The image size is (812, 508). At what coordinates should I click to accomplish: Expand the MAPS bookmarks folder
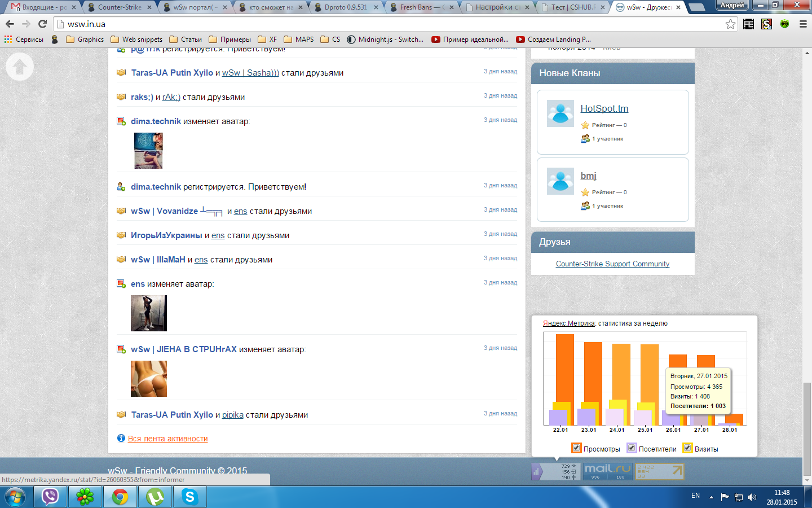(299, 40)
